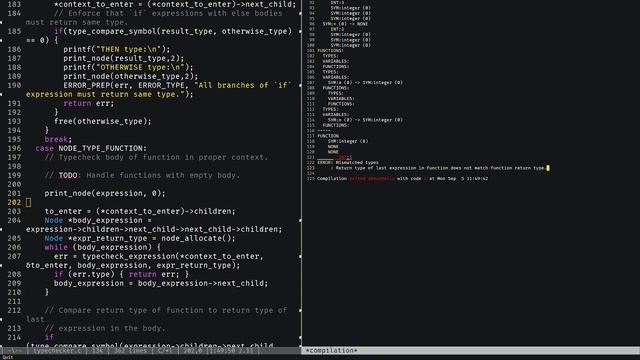Click 'SYM:integer (0)' on compilation line 118
640x360 pixels.
click(x=348, y=141)
